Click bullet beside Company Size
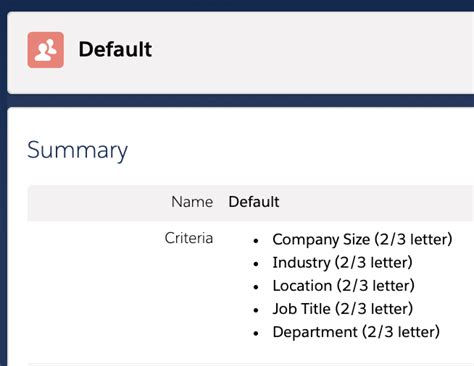The height and width of the screenshot is (366, 474). pos(256,241)
